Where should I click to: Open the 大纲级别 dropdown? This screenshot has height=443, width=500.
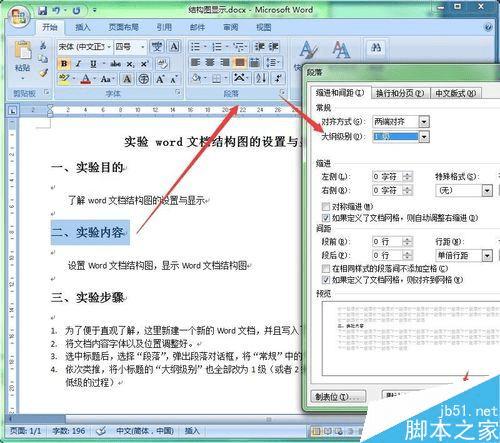click(x=424, y=136)
